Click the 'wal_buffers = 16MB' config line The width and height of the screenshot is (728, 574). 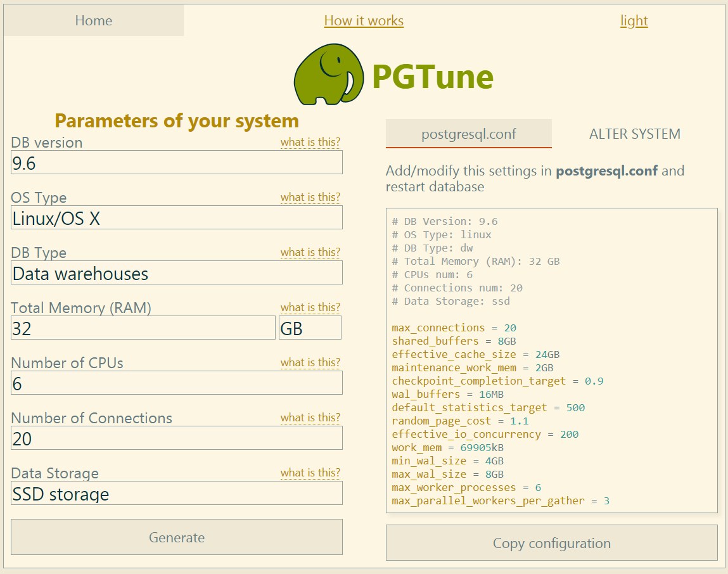447,394
